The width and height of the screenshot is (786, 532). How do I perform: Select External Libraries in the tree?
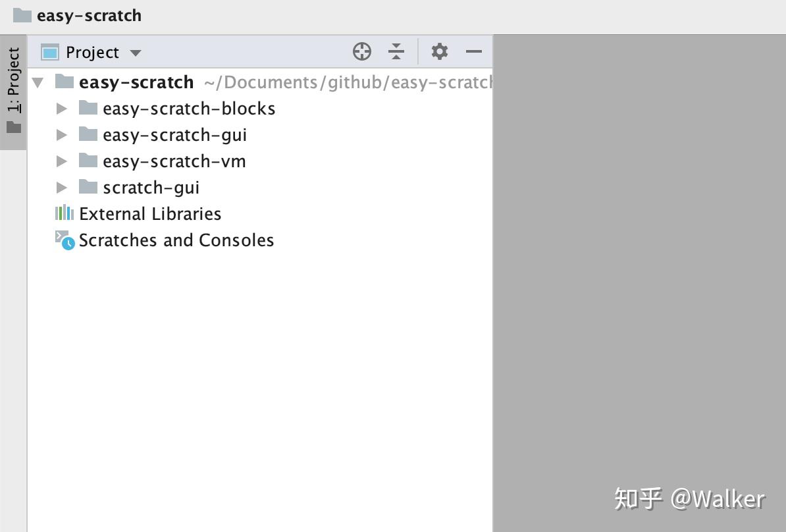pos(150,213)
